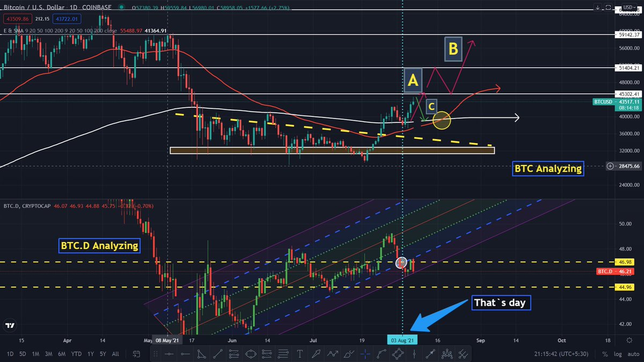Viewport: 644px width, 362px height.
Task: Select the diagonal arrow line tool
Action: pos(430,354)
